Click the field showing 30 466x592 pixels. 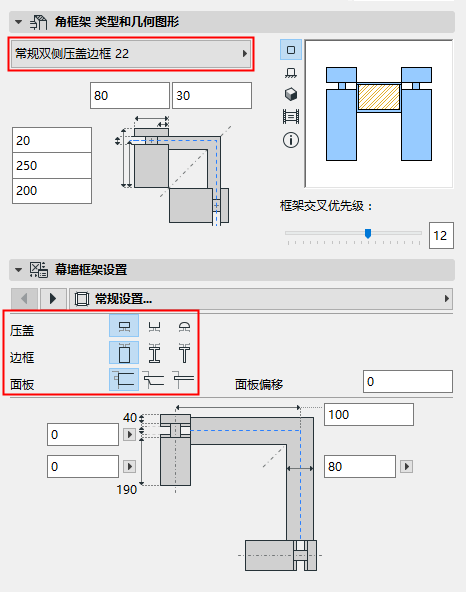tap(212, 96)
